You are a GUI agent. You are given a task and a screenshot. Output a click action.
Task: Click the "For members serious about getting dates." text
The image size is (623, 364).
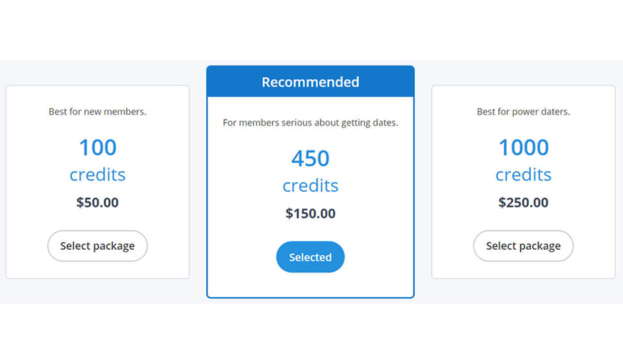tap(310, 123)
